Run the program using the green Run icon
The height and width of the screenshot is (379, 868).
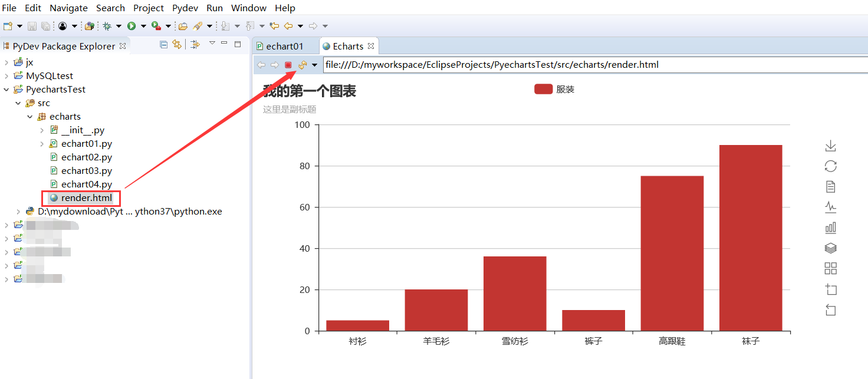pos(133,25)
